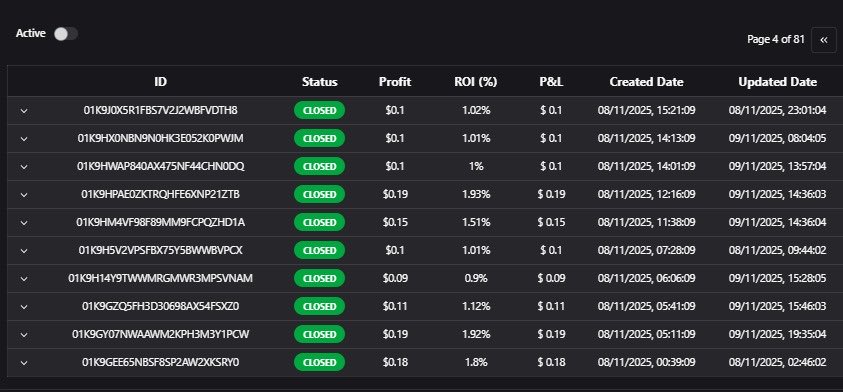Click updated date 08/11/2025, 23:01:04

[x=777, y=110]
